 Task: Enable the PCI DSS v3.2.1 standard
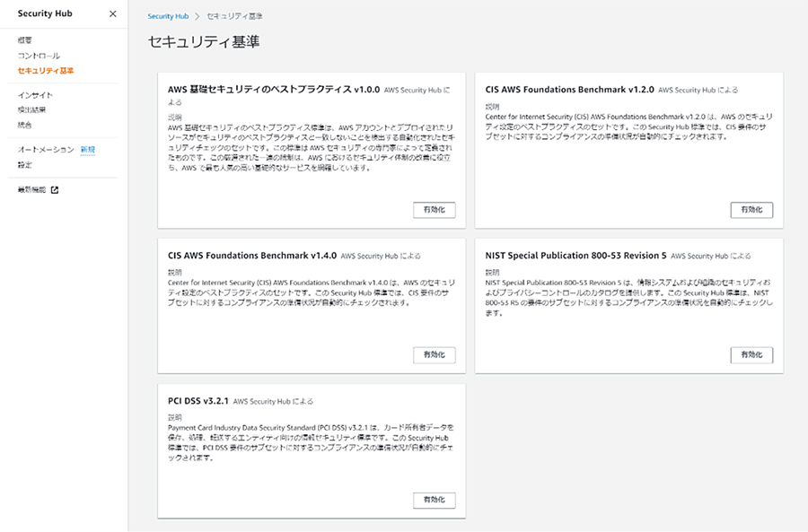434,500
